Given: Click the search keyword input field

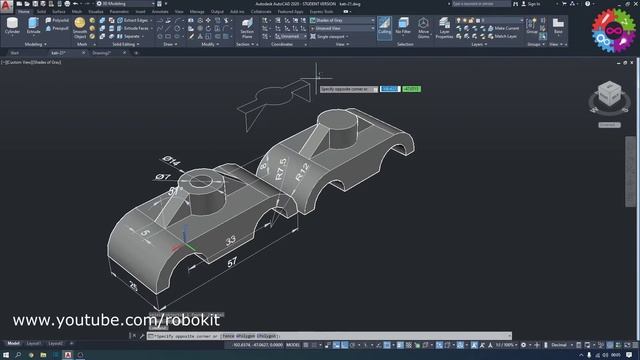Looking at the screenshot, I should 481,4.
